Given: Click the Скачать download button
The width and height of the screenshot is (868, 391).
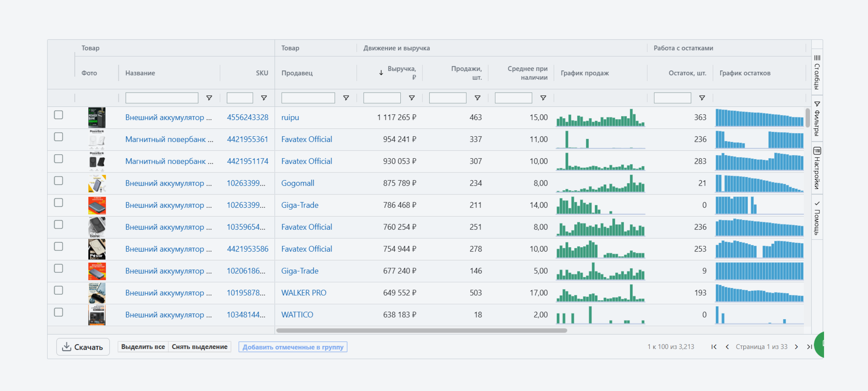Looking at the screenshot, I should click(x=83, y=346).
